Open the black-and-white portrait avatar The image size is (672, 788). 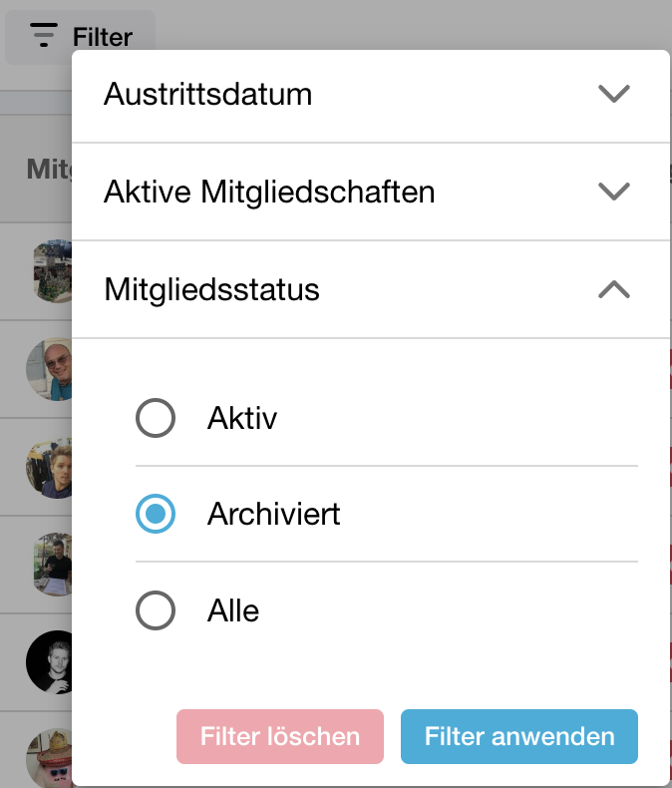click(49, 662)
